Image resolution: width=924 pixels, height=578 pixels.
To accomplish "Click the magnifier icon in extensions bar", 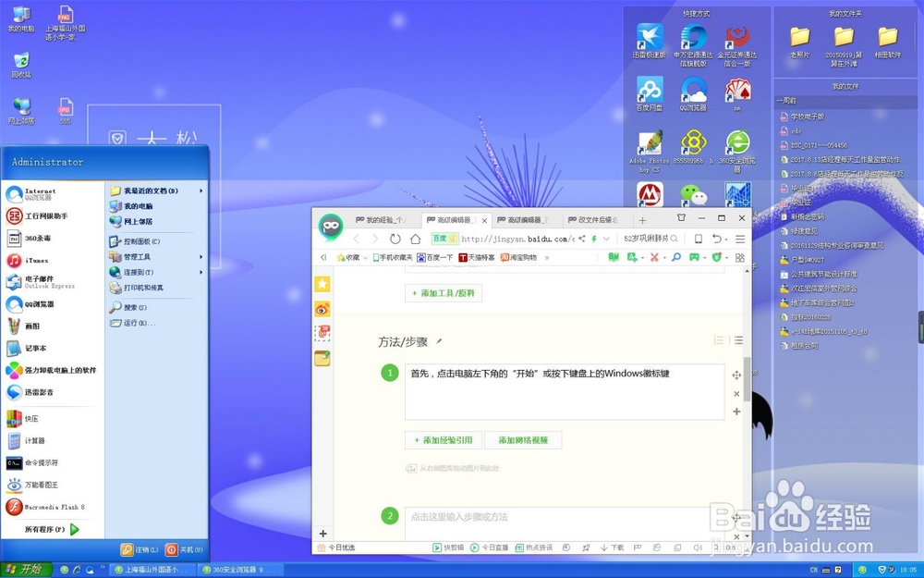I will (676, 257).
